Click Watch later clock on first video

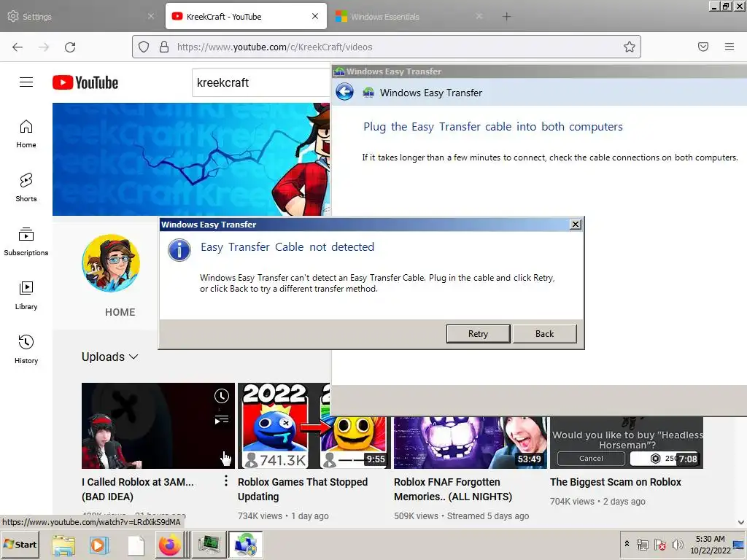coord(222,396)
